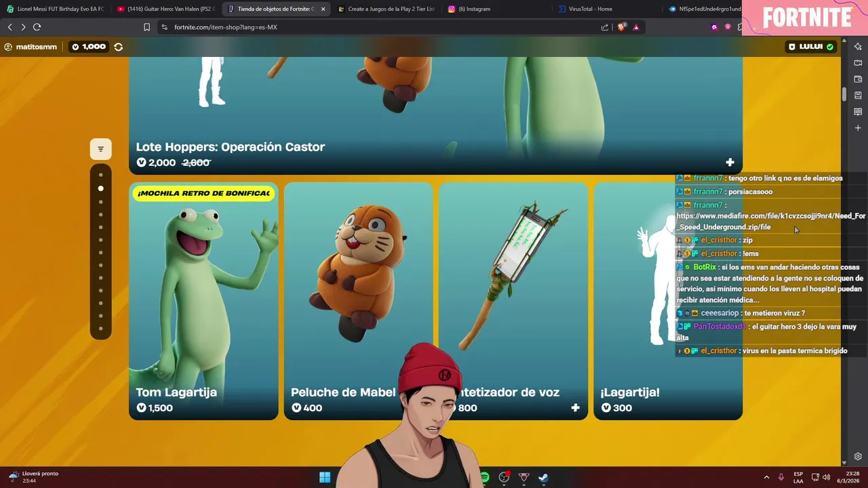
Task: Open the ESP LAA language indicator
Action: click(798, 477)
